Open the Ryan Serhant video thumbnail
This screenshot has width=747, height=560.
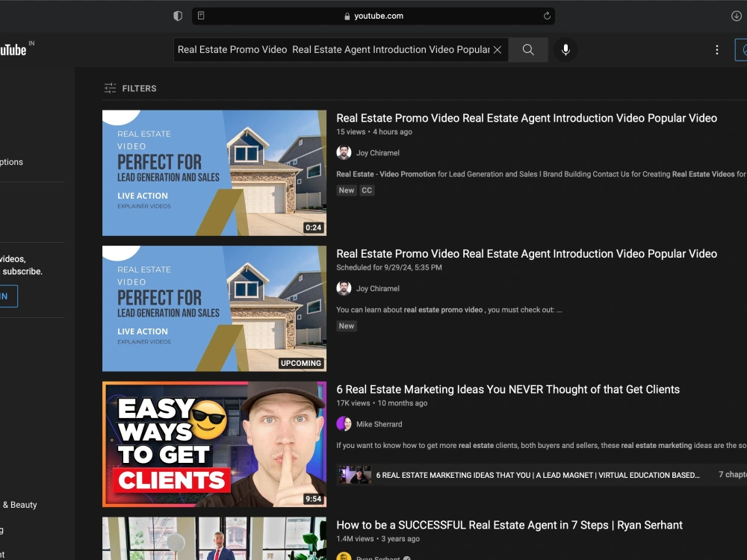tap(214, 538)
